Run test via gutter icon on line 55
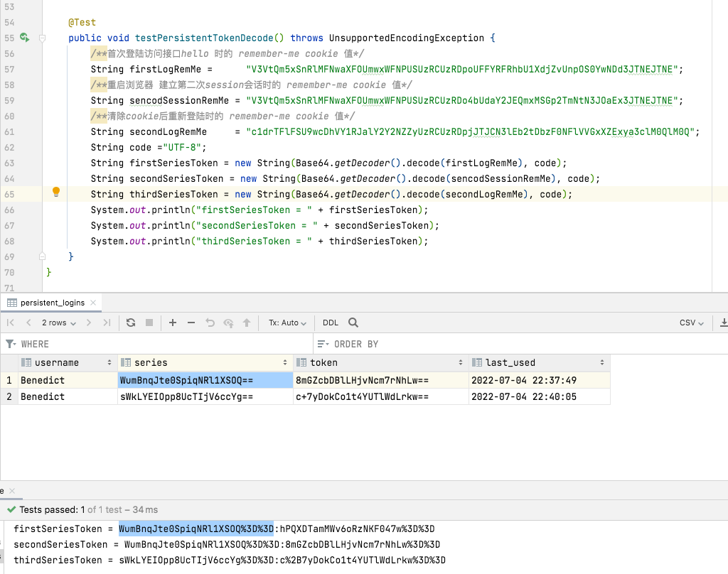The image size is (728, 574). coord(24,38)
